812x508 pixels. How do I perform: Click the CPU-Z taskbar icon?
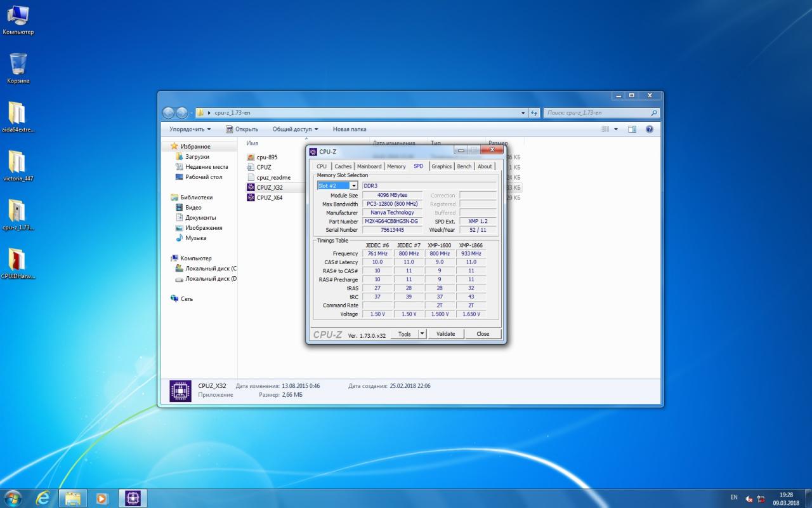tap(133, 498)
